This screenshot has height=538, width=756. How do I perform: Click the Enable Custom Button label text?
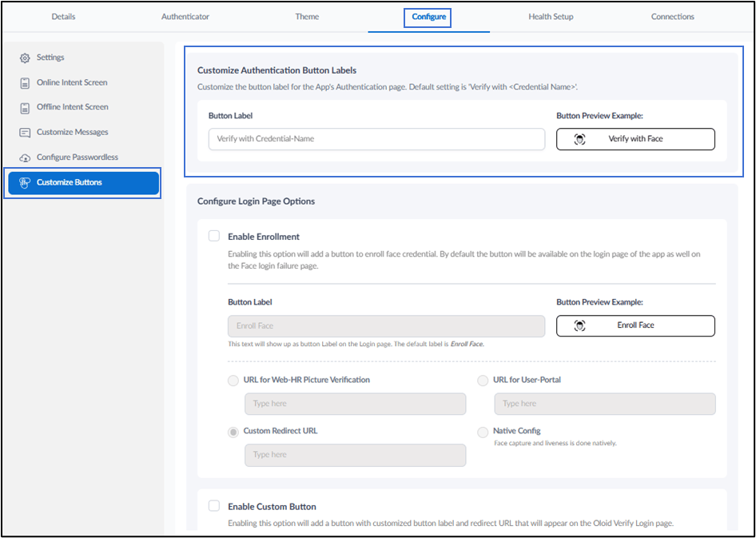[272, 507]
